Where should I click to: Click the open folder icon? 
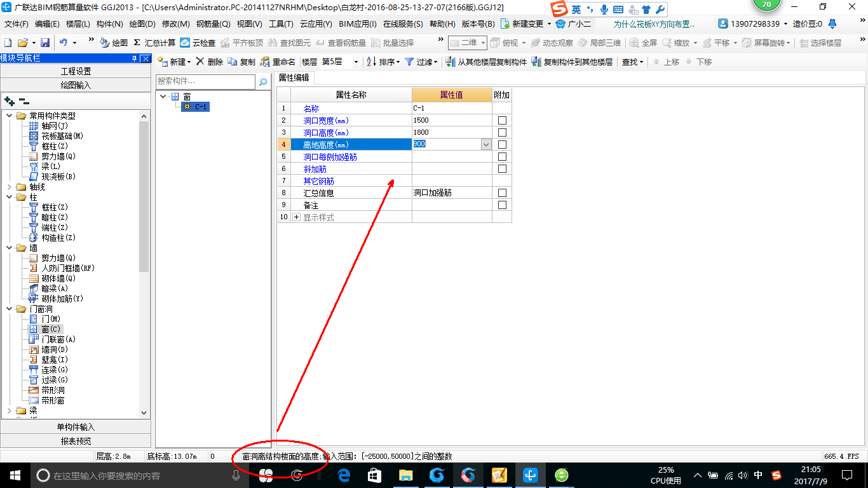(22, 43)
